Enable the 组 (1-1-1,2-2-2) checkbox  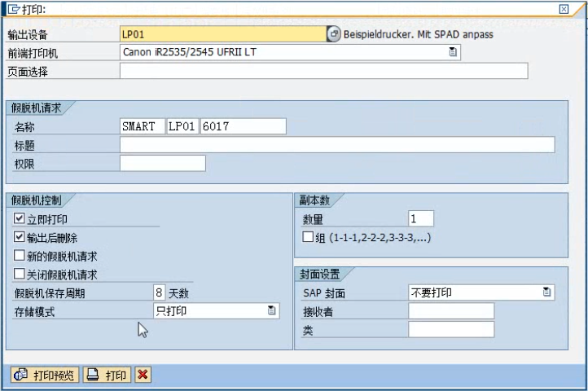(x=308, y=237)
